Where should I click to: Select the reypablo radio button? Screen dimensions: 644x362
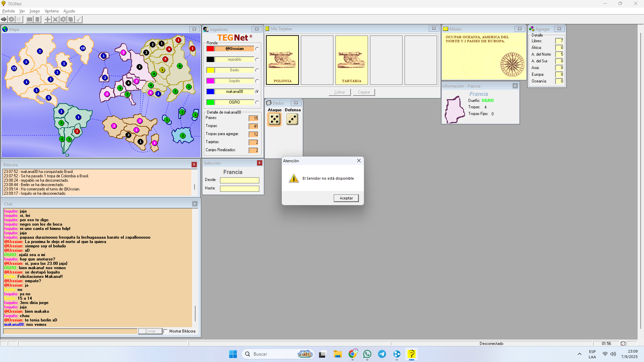257,59
